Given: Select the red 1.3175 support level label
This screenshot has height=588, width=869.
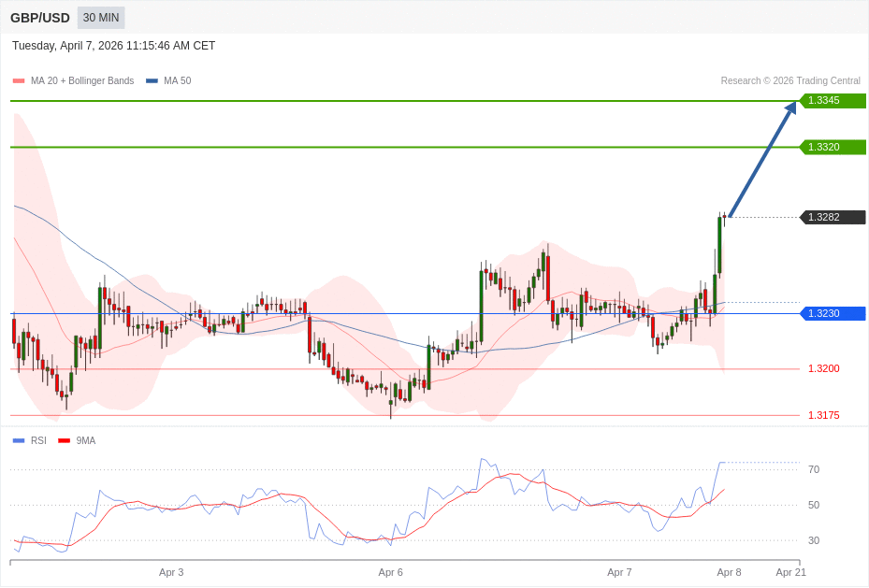Looking at the screenshot, I should coord(823,416).
